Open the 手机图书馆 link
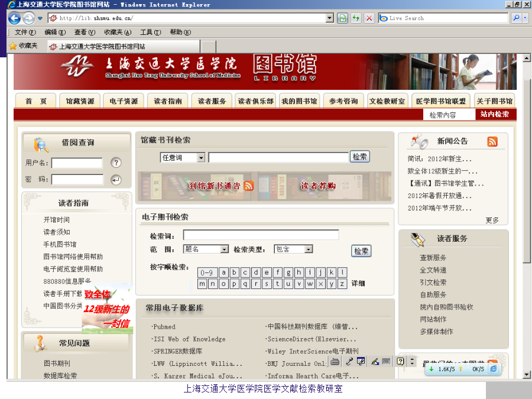 (x=60, y=244)
